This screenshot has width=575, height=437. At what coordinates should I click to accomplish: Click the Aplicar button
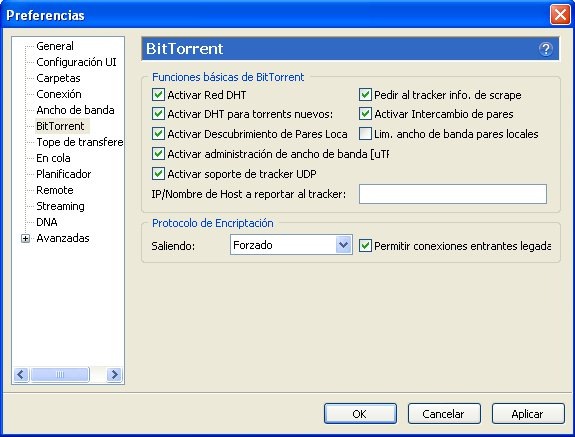(528, 414)
